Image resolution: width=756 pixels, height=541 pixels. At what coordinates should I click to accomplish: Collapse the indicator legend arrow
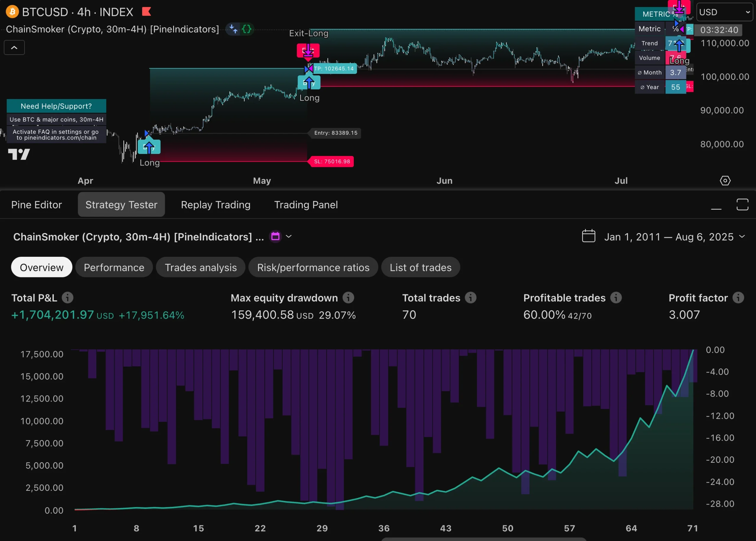point(14,48)
